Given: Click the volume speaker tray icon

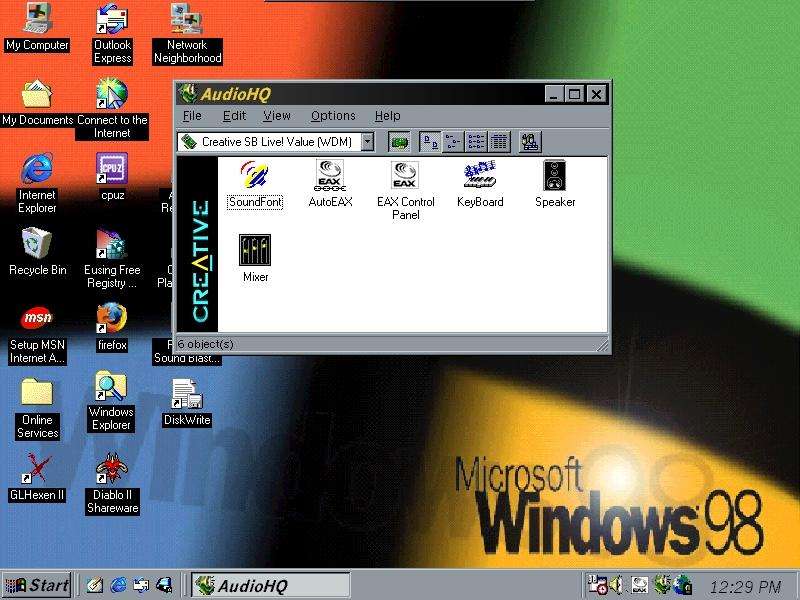Looking at the screenshot, I should click(x=616, y=585).
